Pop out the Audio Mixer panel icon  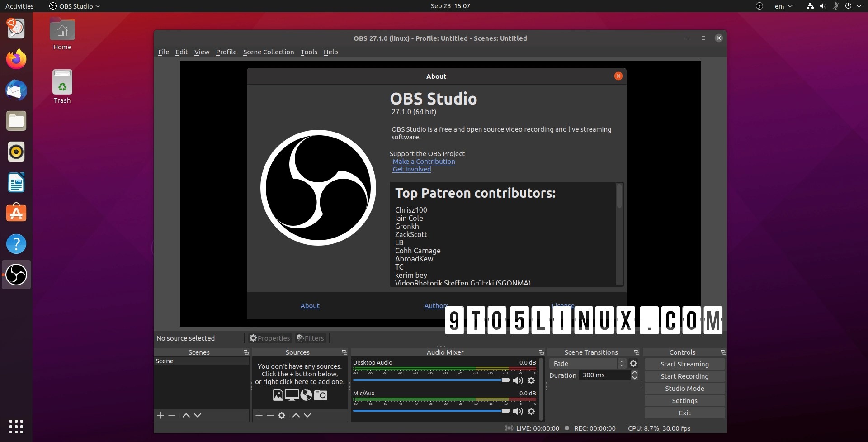point(541,352)
